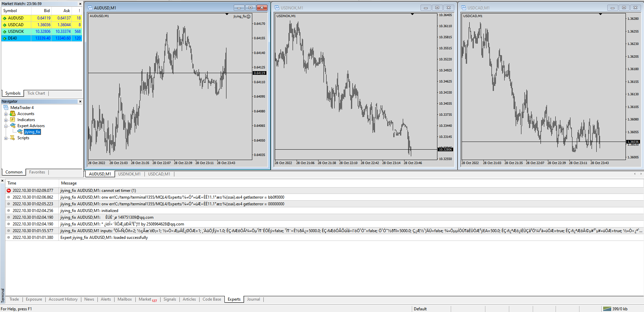Click the Ask column header
Image resolution: width=644 pixels, height=312 pixels.
[61, 11]
